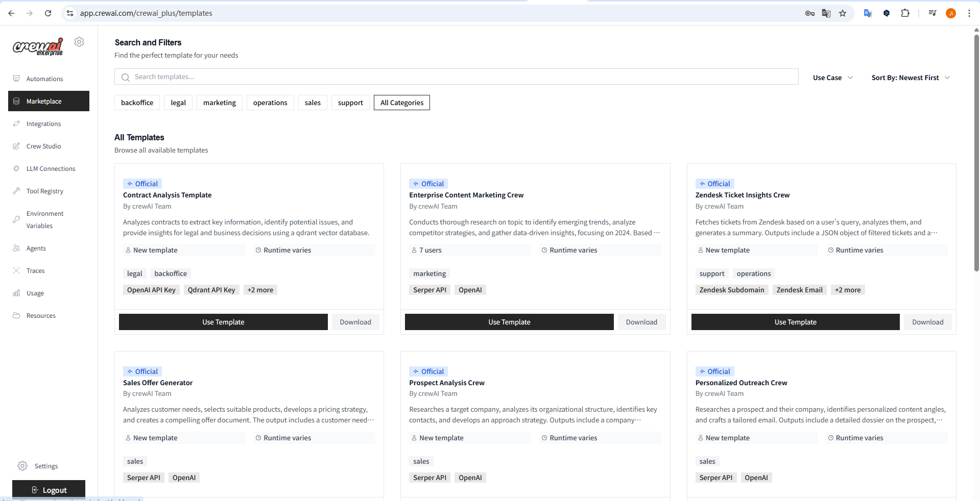Use the Contract Analysis Template
980x501 pixels.
[x=223, y=322]
